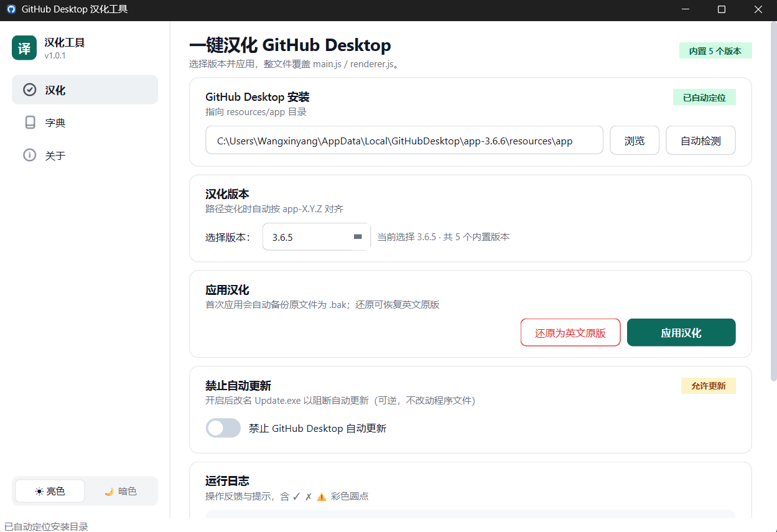The height and width of the screenshot is (532, 777).
Task: Toggle 禁止 GitHub Desktop 自动更新 switch
Action: pos(223,428)
